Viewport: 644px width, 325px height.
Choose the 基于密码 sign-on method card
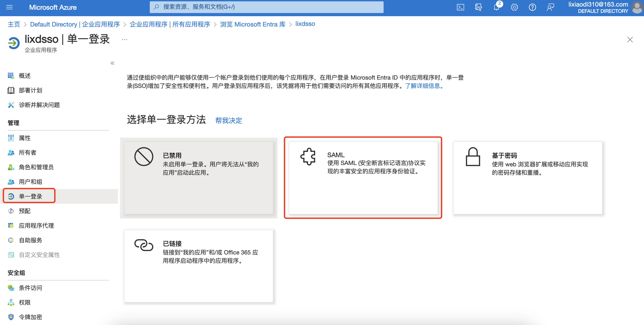(x=528, y=178)
